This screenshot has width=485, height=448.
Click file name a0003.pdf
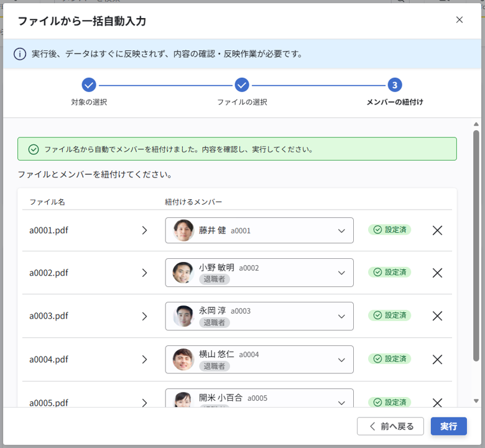(48, 316)
